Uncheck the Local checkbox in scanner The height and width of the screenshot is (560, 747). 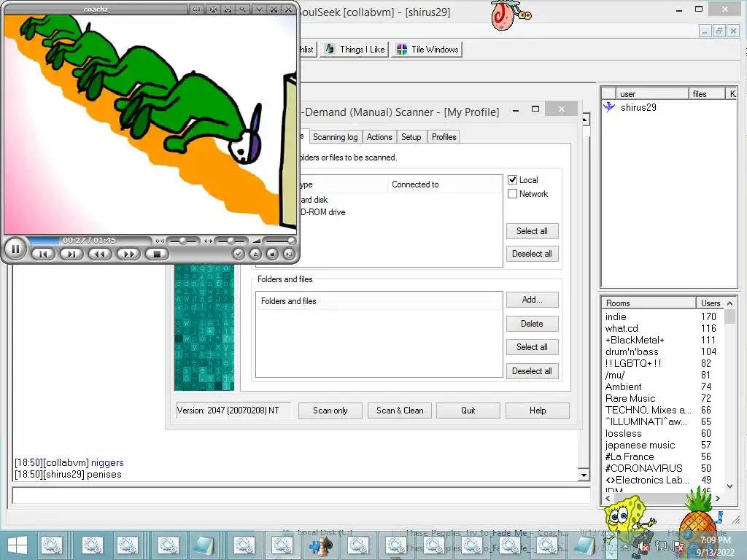tap(513, 179)
